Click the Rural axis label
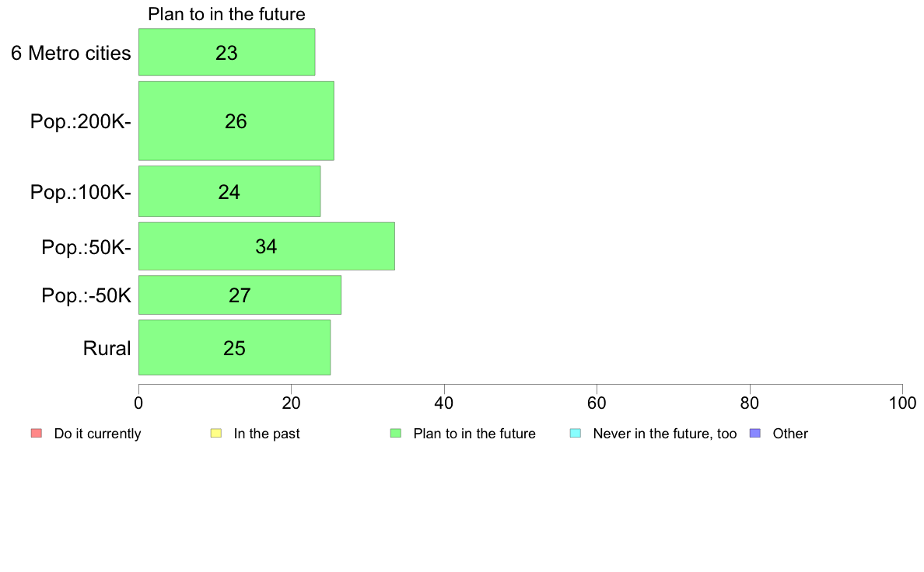This screenshot has width=924, height=572. 107,348
